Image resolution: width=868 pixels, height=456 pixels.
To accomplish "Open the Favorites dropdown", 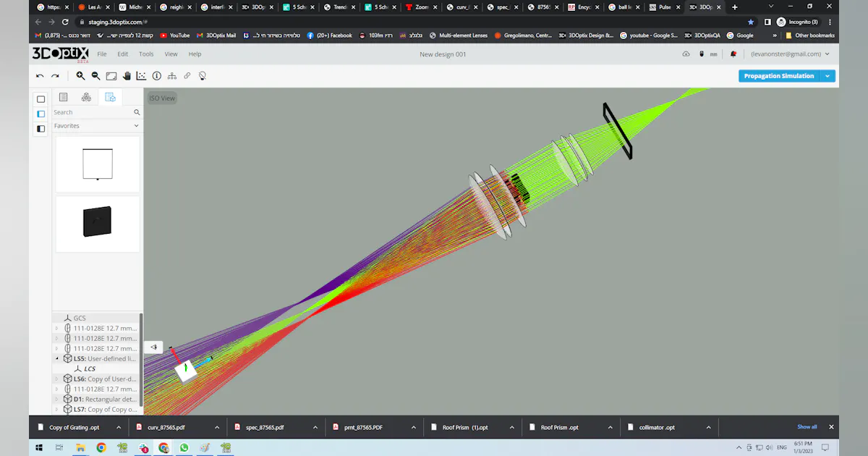I will [97, 125].
